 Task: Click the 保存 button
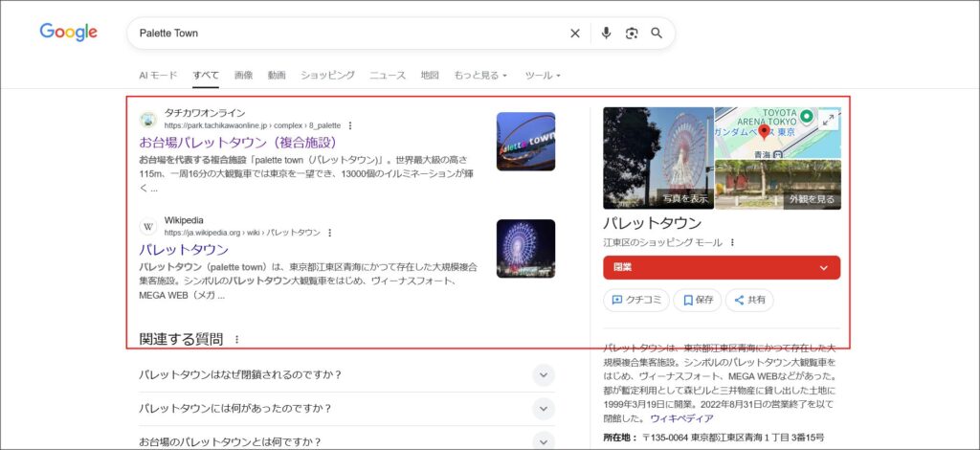(x=698, y=300)
